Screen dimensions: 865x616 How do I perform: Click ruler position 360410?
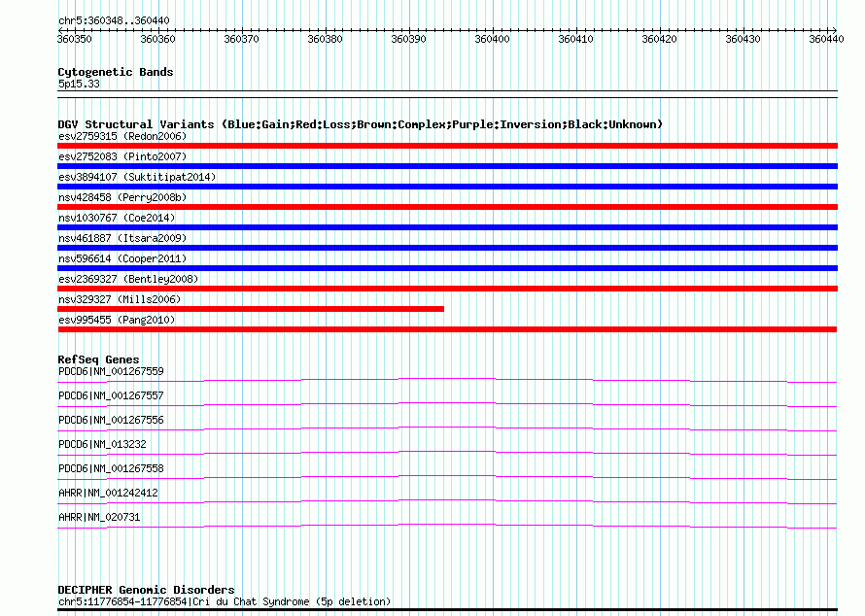[x=576, y=39]
